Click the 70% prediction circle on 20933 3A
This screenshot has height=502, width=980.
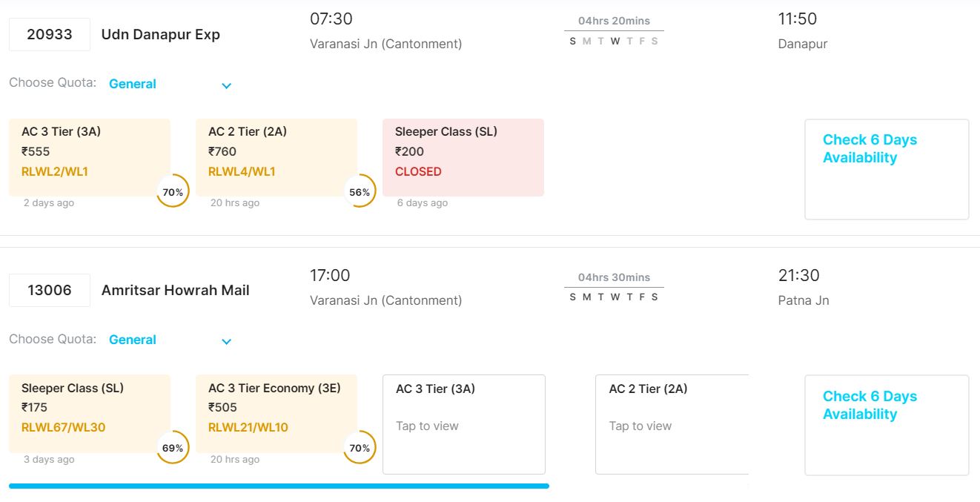(x=173, y=192)
